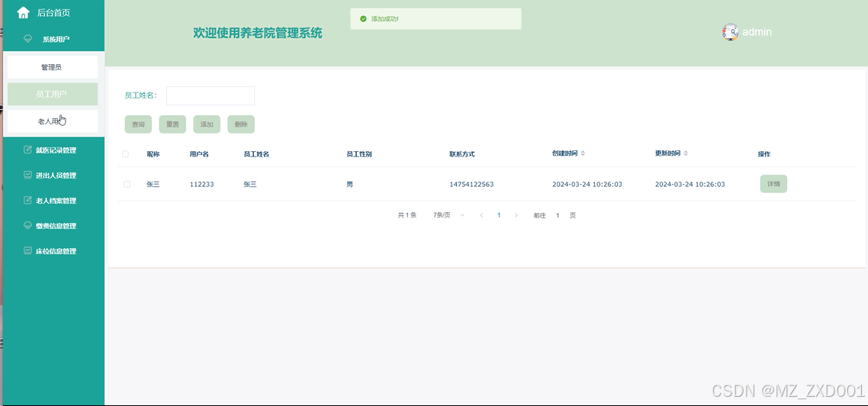Select the 老人用户 submenu item
This screenshot has width=868, height=406.
pyautogui.click(x=53, y=121)
